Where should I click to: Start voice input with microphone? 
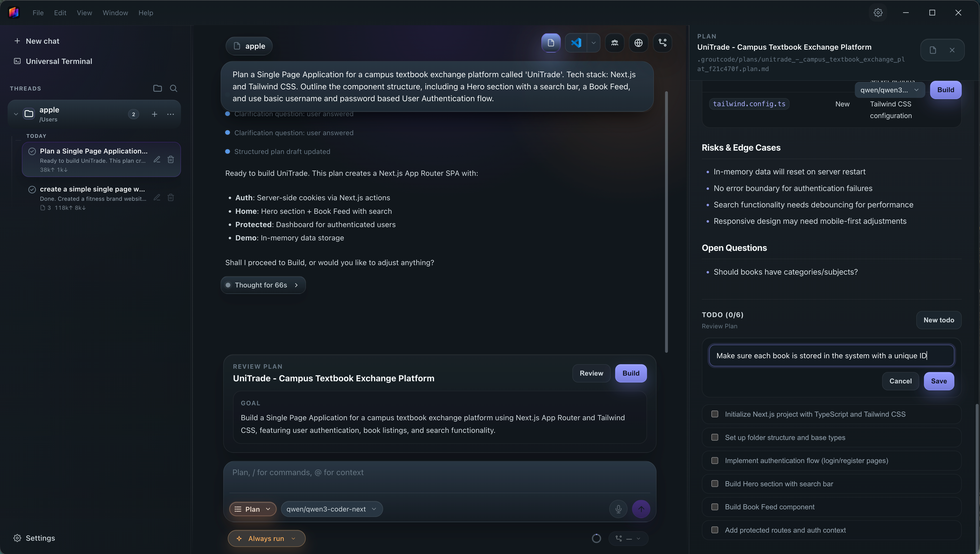pyautogui.click(x=618, y=509)
